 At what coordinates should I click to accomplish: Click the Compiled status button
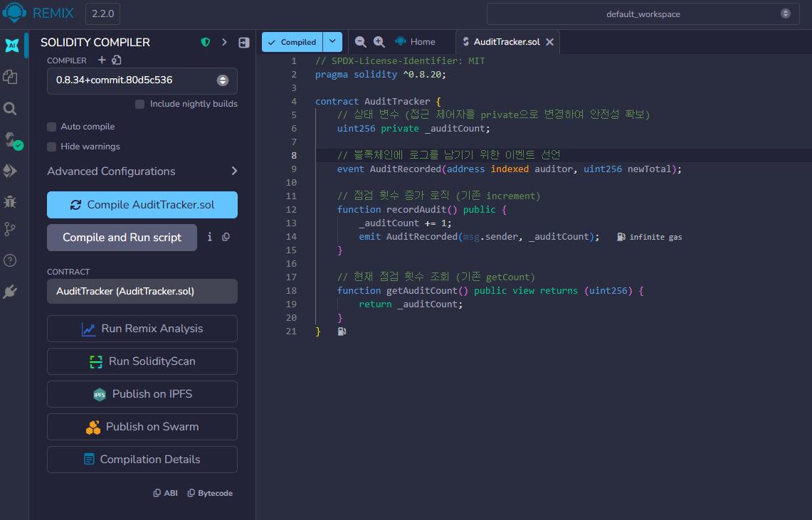(292, 42)
